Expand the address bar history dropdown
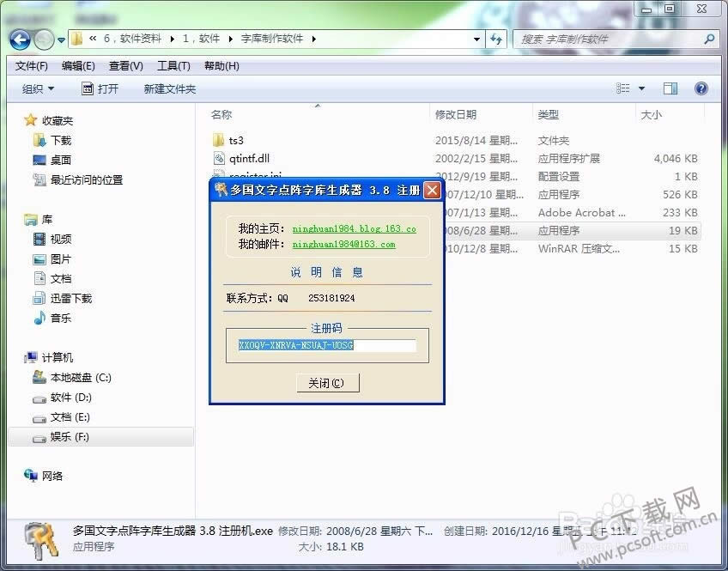The height and width of the screenshot is (571, 728). click(477, 39)
